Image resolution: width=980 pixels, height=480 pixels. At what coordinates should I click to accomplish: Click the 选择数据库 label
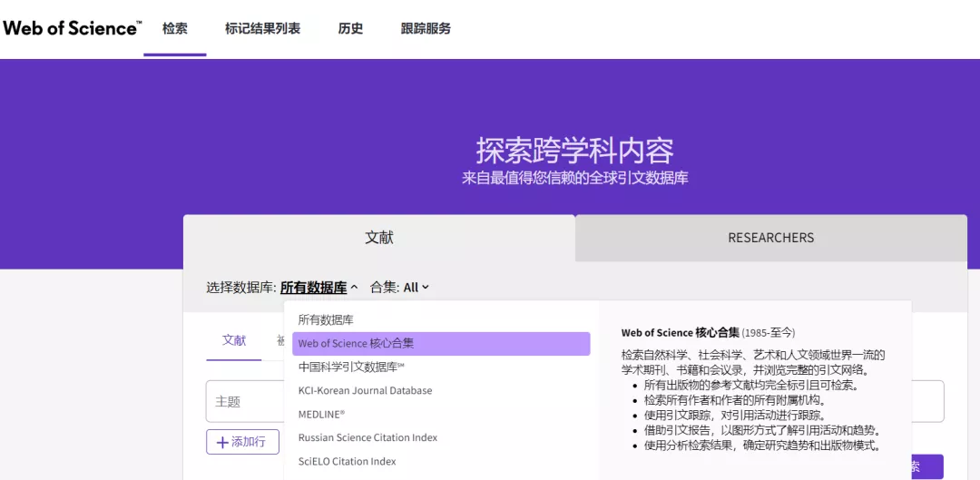(241, 288)
